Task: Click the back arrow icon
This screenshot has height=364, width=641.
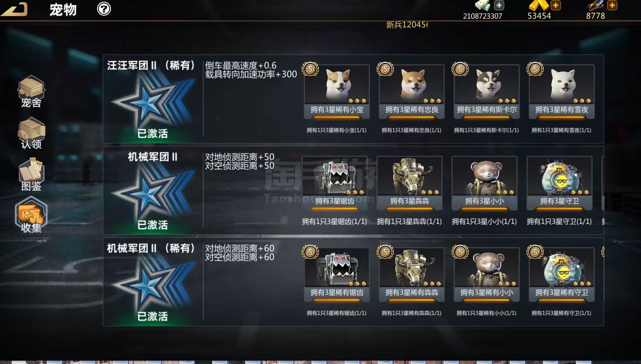Action: [x=15, y=9]
